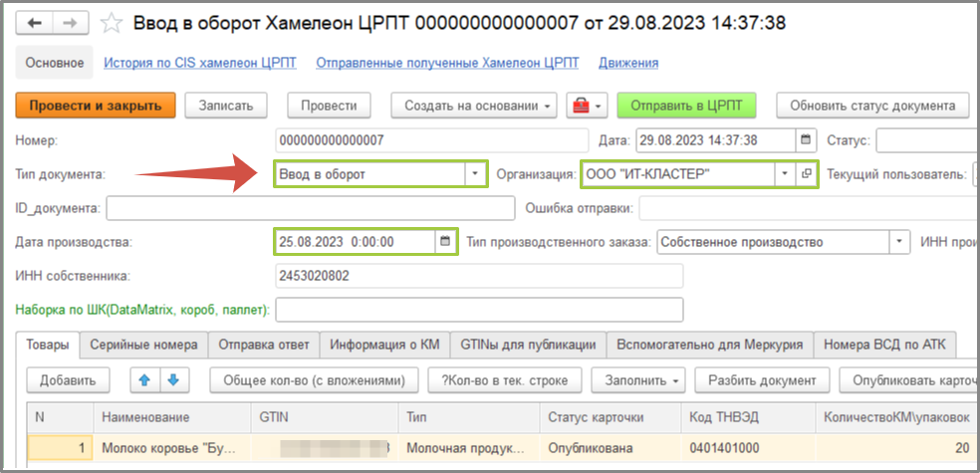Image resolution: width=980 pixels, height=473 pixels.
Task: Click the КоличествоКМ\упаковок column header
Action: pyautogui.click(x=897, y=417)
